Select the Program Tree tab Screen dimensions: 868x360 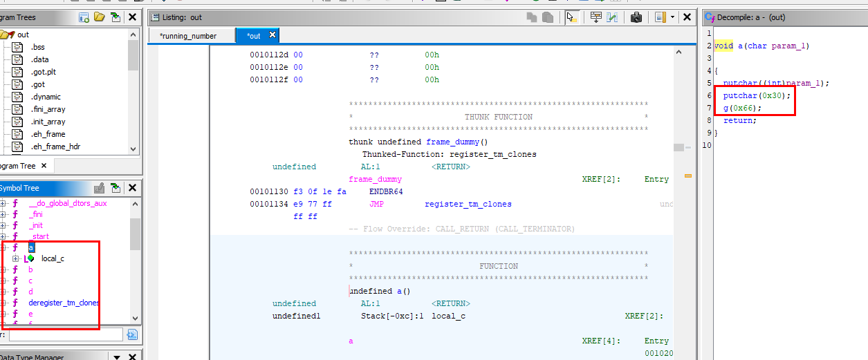point(17,166)
